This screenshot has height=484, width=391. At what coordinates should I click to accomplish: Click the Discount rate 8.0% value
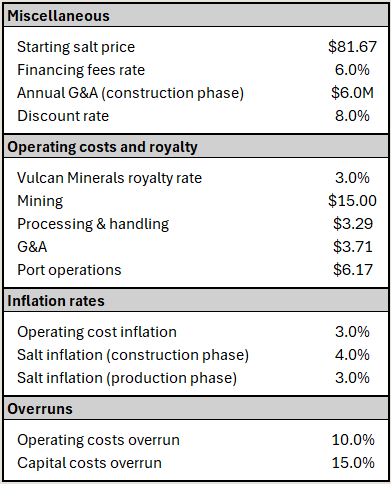[x=352, y=116]
